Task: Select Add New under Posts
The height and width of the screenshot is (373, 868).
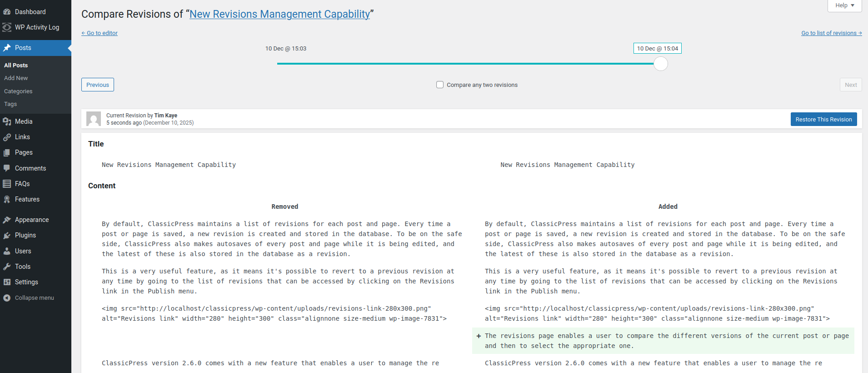Action: tap(16, 78)
